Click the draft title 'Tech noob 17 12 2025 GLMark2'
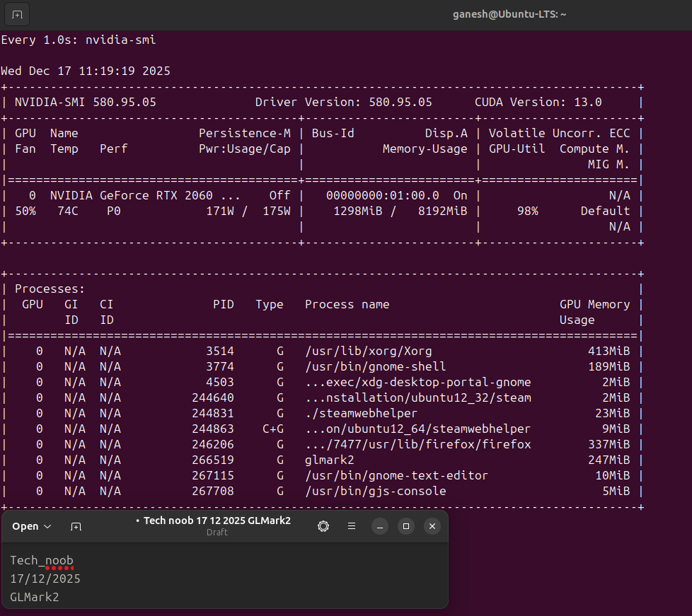Image resolution: width=692 pixels, height=616 pixels. tap(217, 521)
